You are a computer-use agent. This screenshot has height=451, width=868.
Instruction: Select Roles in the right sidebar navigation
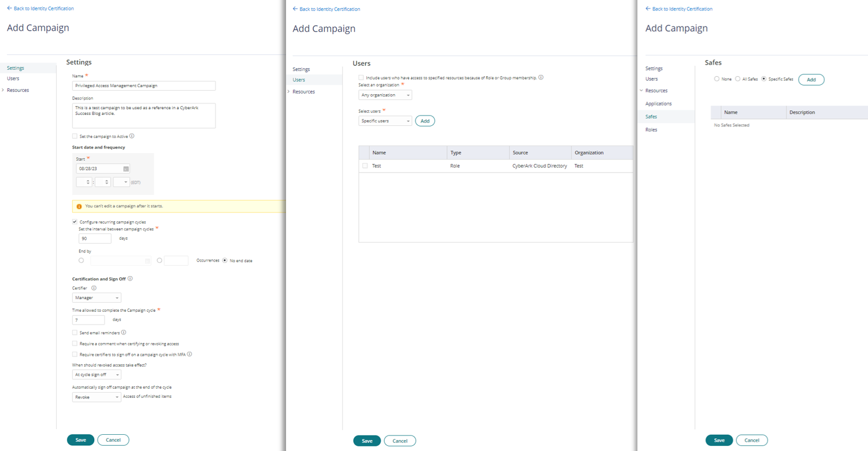651,129
